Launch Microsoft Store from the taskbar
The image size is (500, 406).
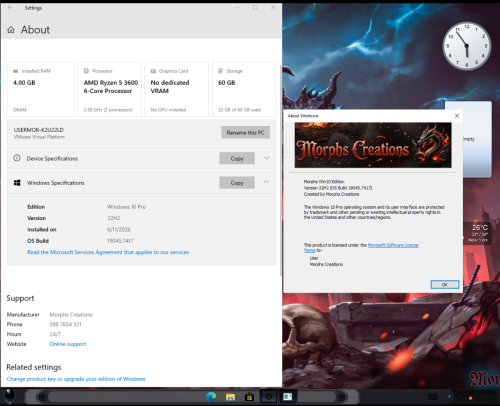tap(249, 397)
